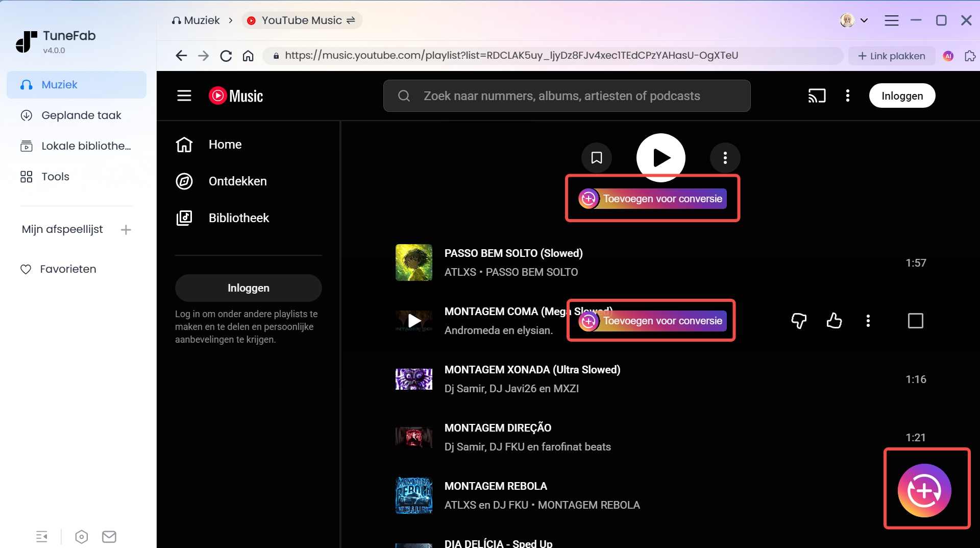Open TuneFab settings via the gear icon

pyautogui.click(x=81, y=536)
